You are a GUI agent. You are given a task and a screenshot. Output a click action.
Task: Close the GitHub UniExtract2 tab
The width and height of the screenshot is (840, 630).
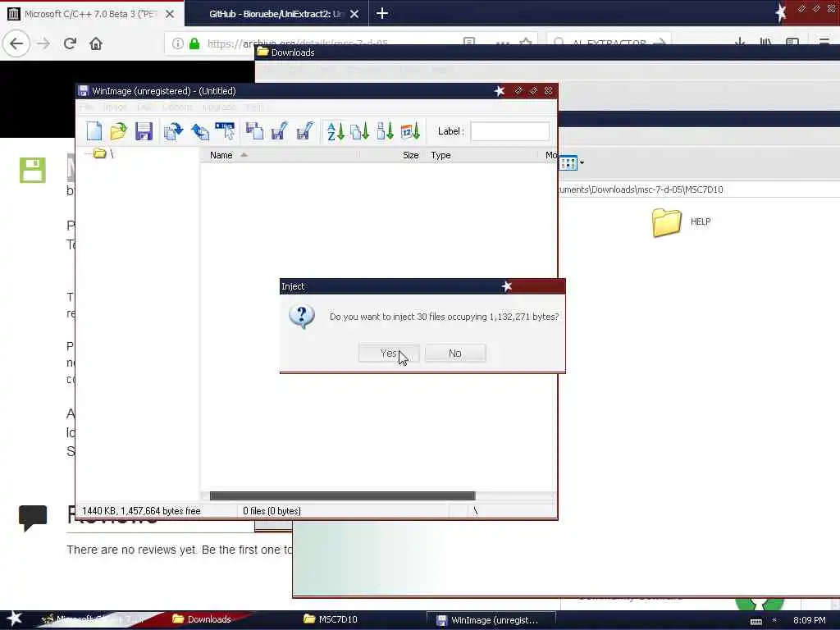pos(354,14)
